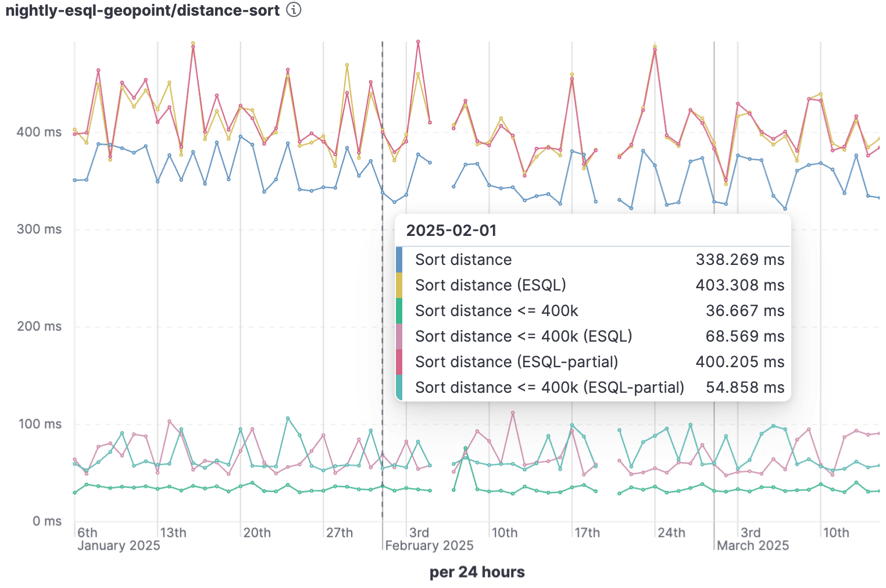Click the 400 ms y-axis label
This screenshot has height=588, width=886.
[x=44, y=132]
